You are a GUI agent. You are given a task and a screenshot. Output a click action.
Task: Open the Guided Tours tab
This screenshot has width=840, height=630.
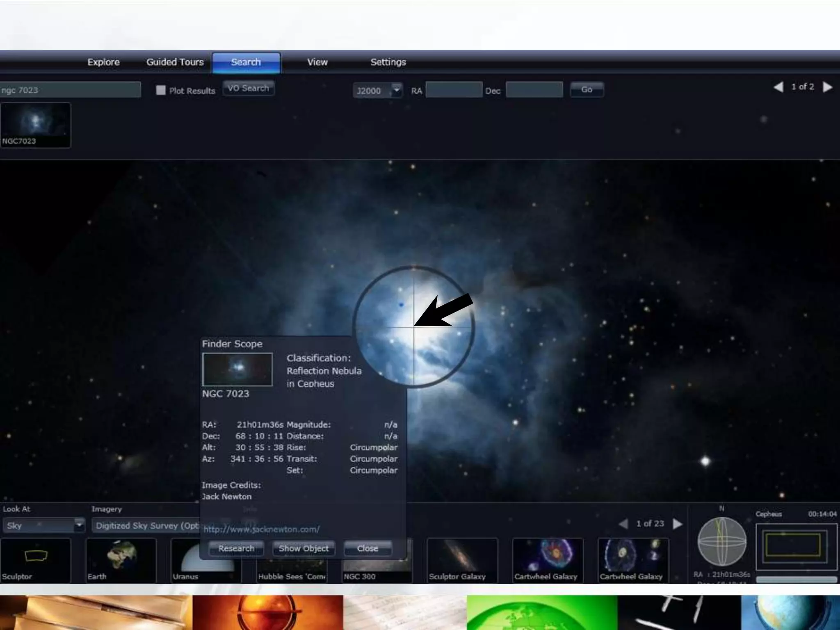[175, 62]
